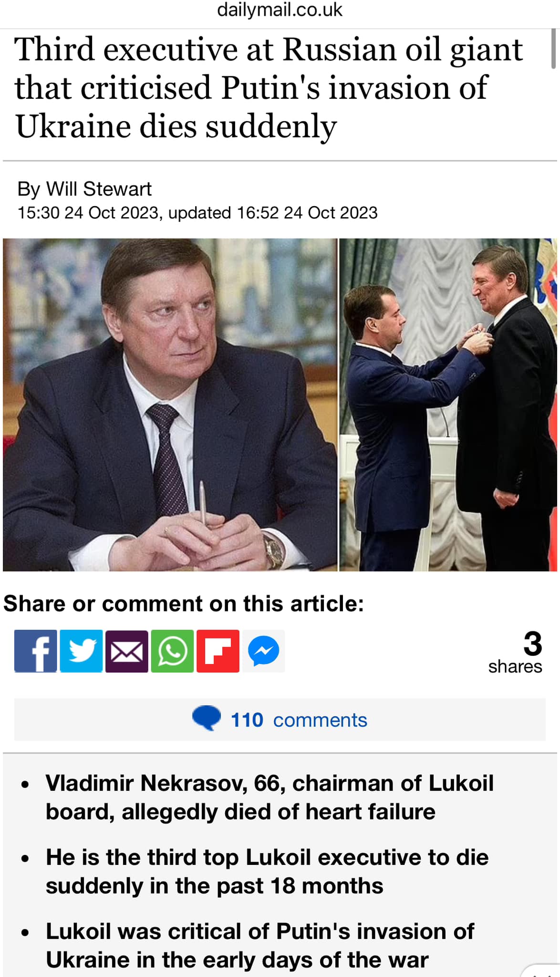This screenshot has width=560, height=977.
Task: Click 'Share or comment on this article' heading
Action: 184,604
